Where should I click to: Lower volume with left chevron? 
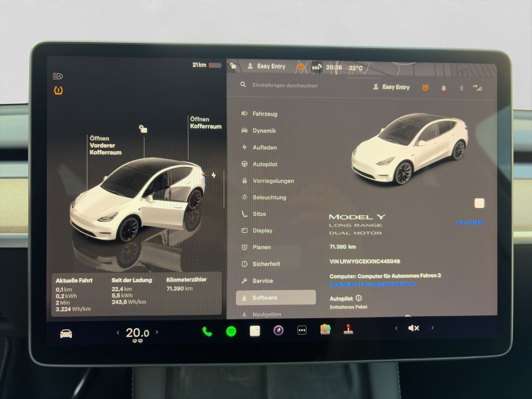[396, 328]
